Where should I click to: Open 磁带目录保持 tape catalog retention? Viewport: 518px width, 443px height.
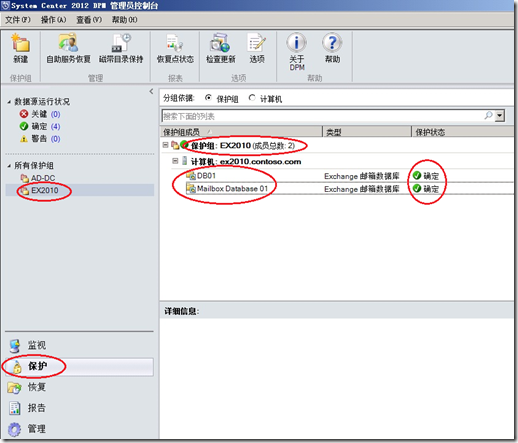pos(121,48)
